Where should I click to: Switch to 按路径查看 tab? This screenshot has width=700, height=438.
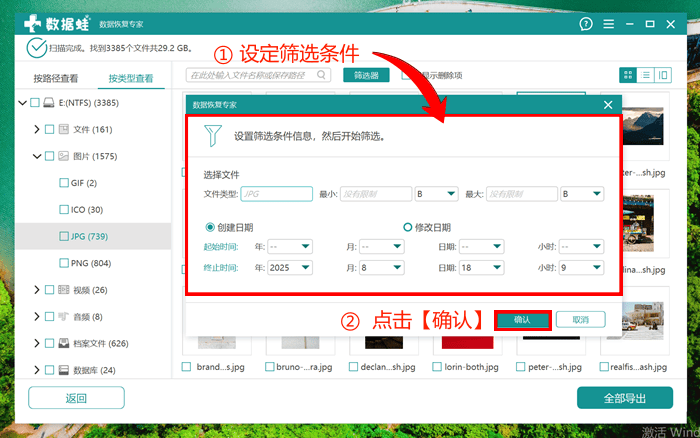(x=55, y=78)
